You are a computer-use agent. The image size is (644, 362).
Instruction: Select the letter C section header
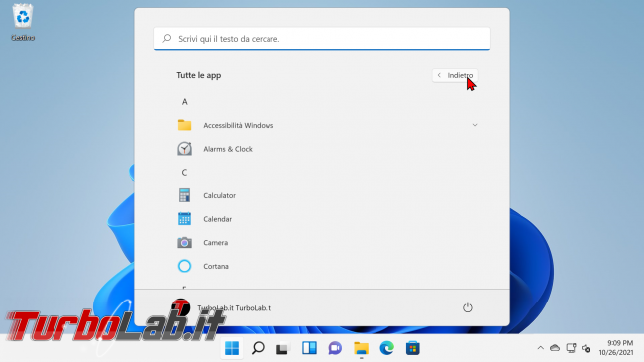185,172
